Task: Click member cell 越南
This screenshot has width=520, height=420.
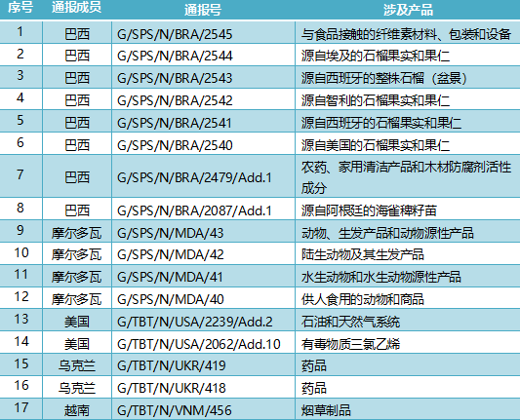Action: (77, 410)
